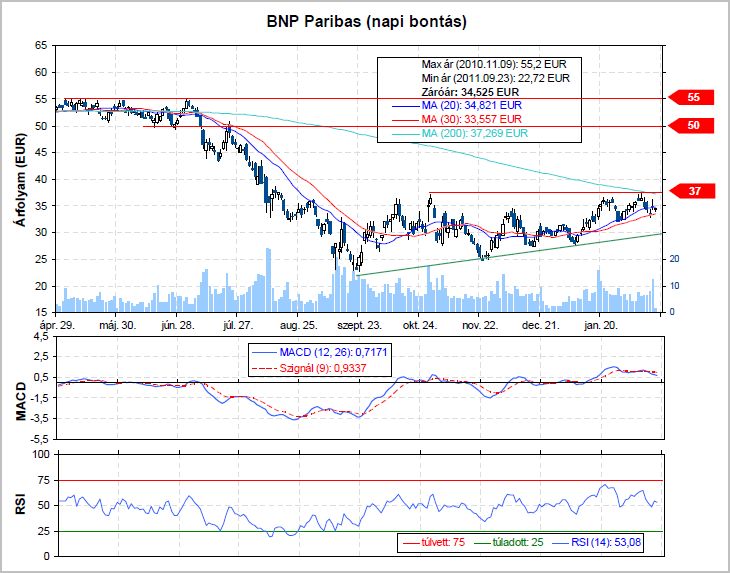Click the -5,5 tick on the MACD axis
730x573 pixels.
click(39, 439)
